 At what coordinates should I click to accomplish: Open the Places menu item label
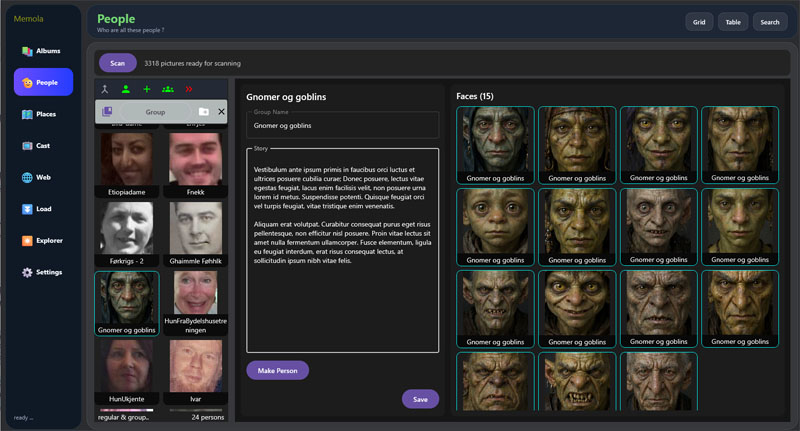pyautogui.click(x=46, y=114)
